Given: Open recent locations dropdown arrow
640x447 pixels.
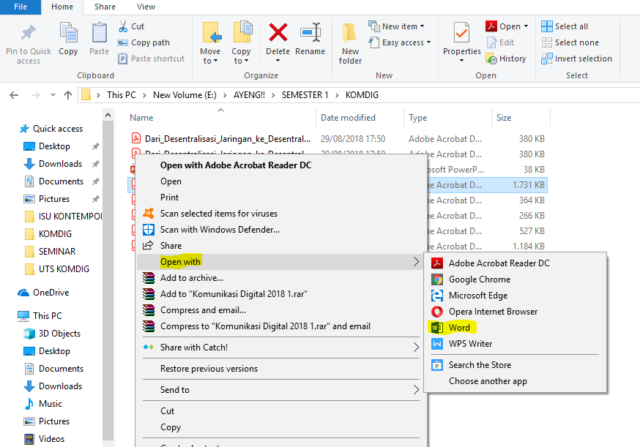Looking at the screenshot, I should [53, 95].
